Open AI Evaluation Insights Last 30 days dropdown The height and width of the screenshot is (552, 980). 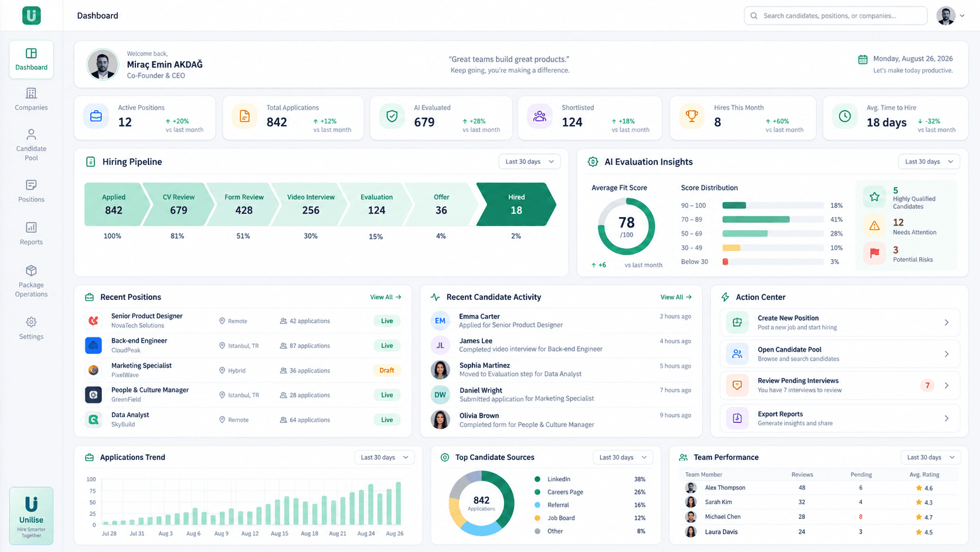point(929,162)
